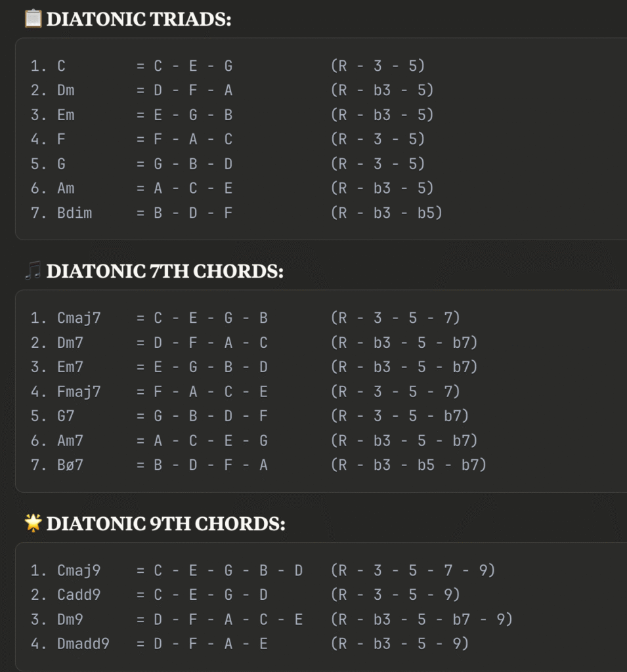The height and width of the screenshot is (672, 627).
Task: Click the G7 chord name
Action: point(66,416)
